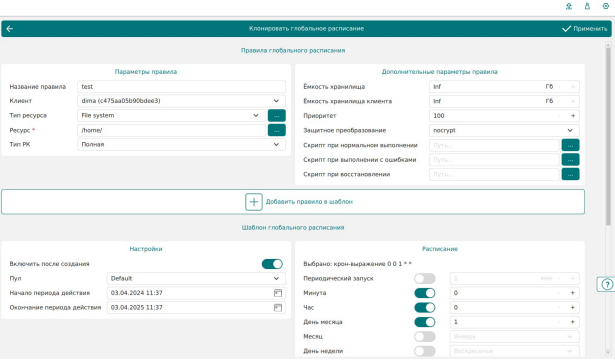Disable the Минута switch
The width and height of the screenshot is (615, 362).
(x=425, y=293)
